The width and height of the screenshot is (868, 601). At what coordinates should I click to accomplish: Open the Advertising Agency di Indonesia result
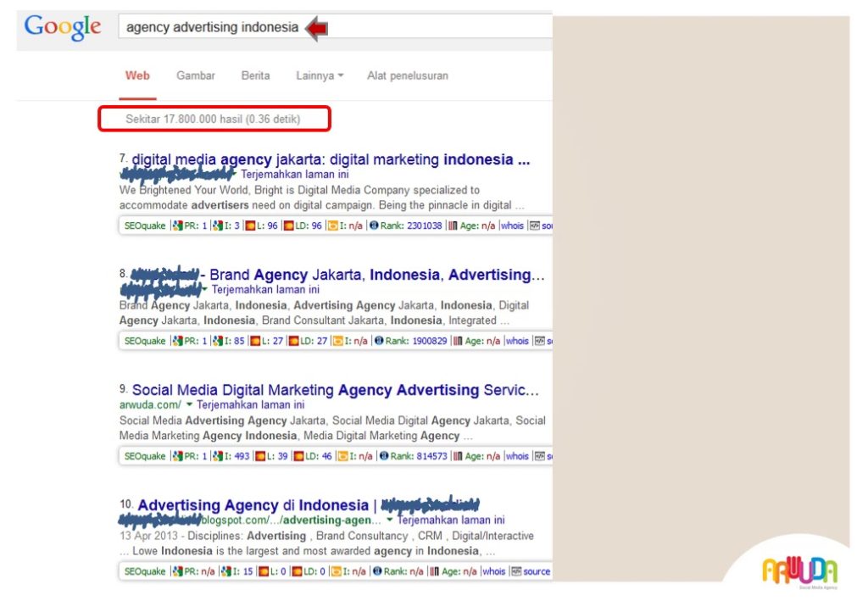click(x=253, y=505)
